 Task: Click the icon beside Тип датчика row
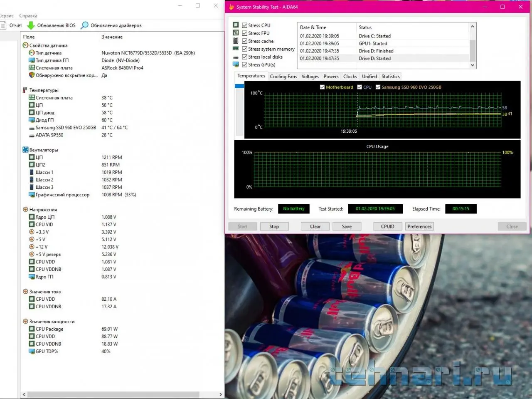pos(32,53)
